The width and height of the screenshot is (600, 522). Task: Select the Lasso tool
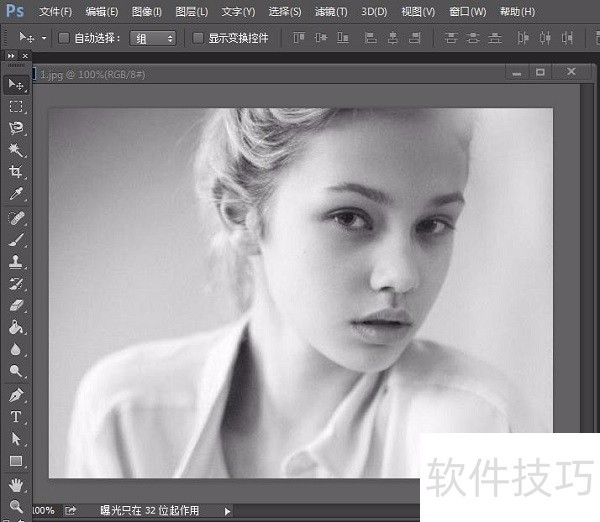[16, 128]
